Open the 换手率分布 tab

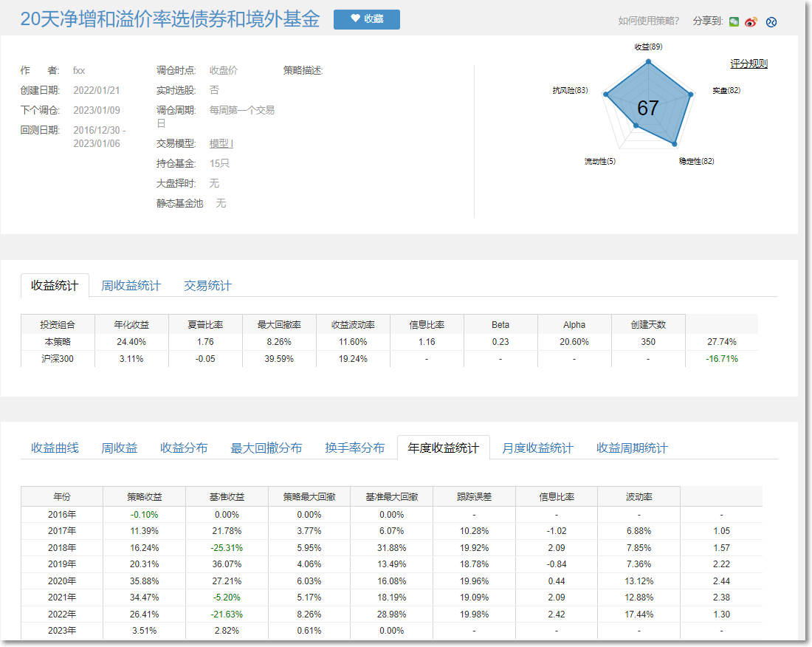click(x=354, y=448)
